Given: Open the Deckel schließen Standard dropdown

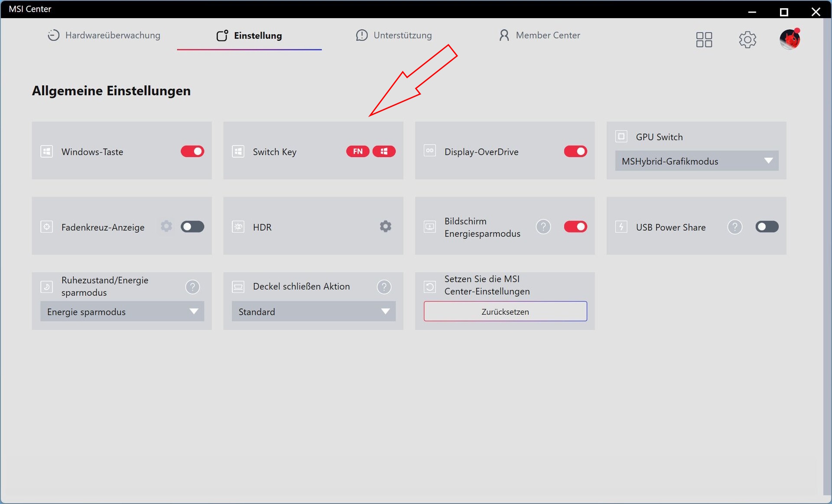Looking at the screenshot, I should point(313,312).
